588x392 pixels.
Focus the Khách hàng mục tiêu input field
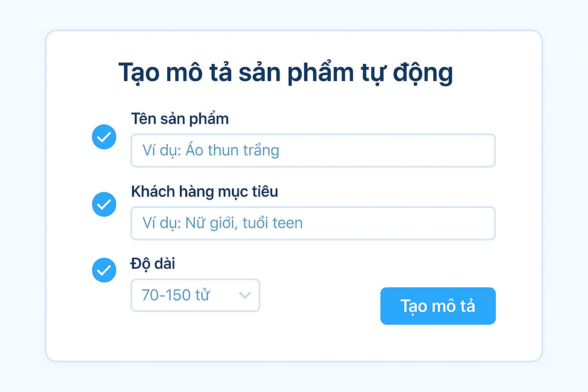[313, 223]
